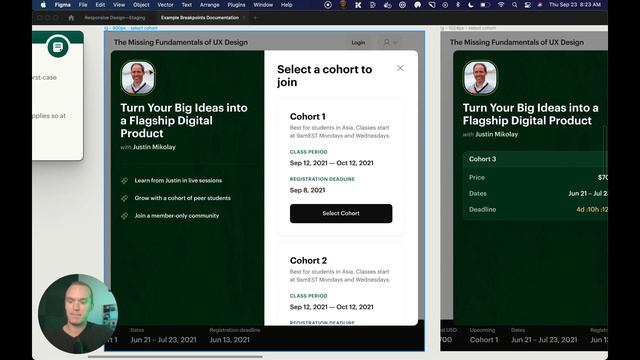Screen dimensions: 640x360
Task: Click the Cohort 3 header in right frame
Action: [x=482, y=159]
